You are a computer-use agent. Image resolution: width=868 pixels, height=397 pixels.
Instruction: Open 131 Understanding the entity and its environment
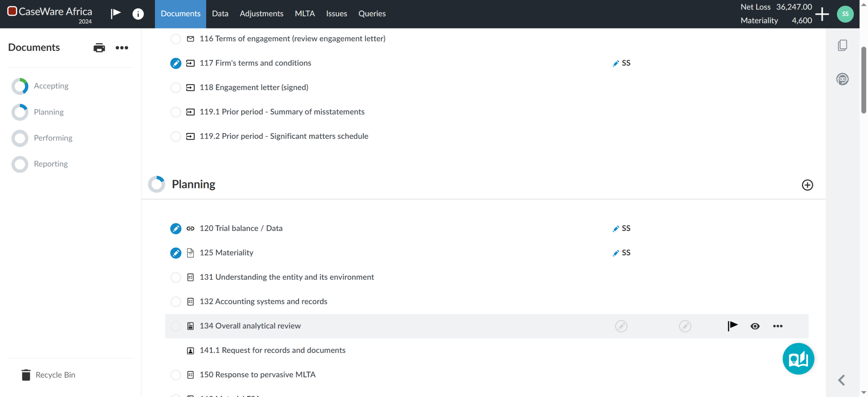(287, 277)
